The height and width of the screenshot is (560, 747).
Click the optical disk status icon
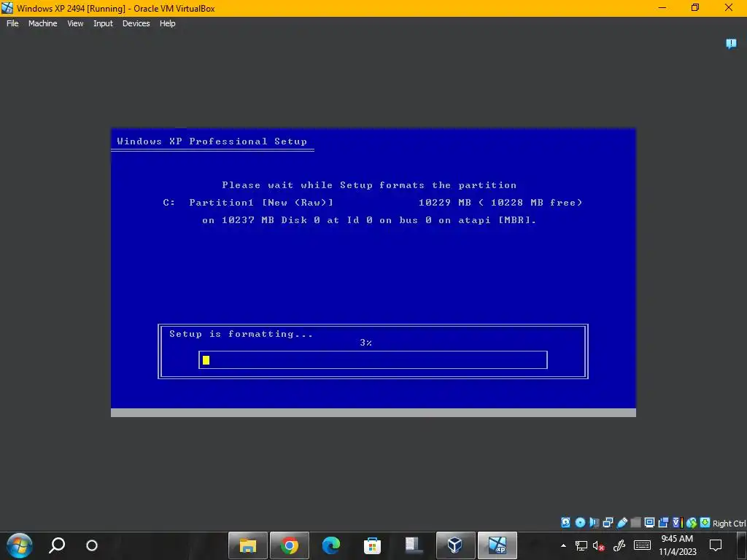click(580, 522)
